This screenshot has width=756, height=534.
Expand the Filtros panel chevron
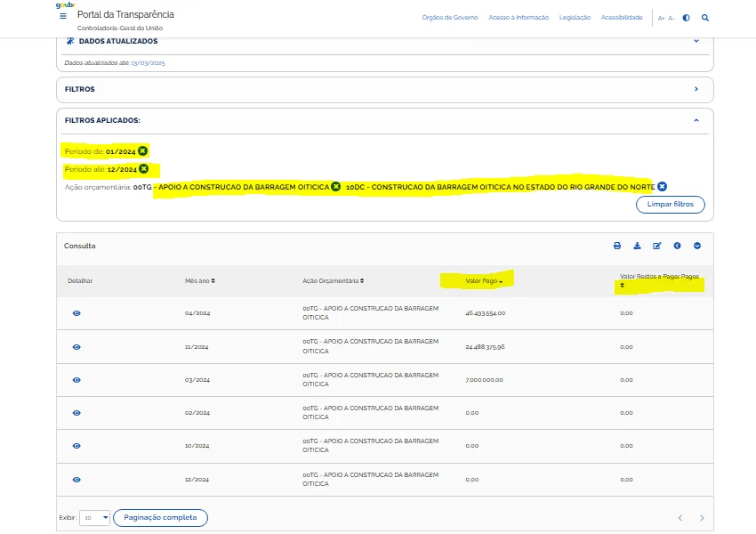click(696, 89)
